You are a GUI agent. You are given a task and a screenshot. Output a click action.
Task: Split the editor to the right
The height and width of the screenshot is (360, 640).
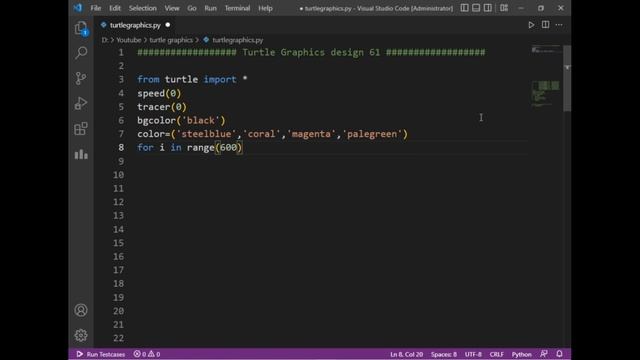point(545,25)
